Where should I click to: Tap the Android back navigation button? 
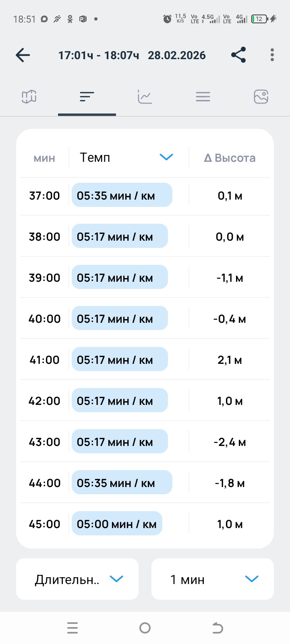click(x=217, y=628)
